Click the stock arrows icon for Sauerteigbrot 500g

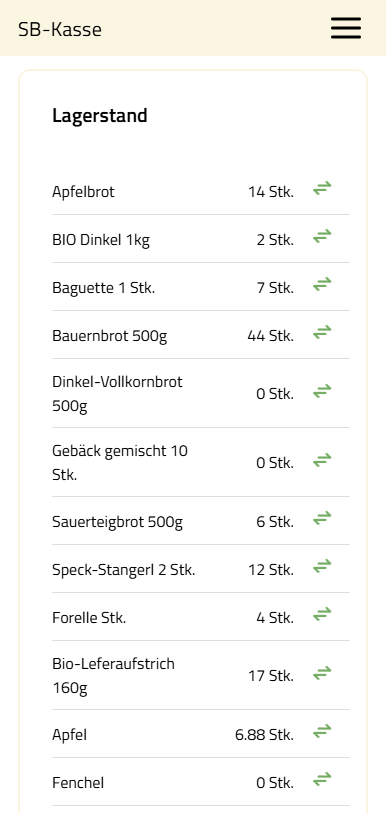[x=322, y=518]
